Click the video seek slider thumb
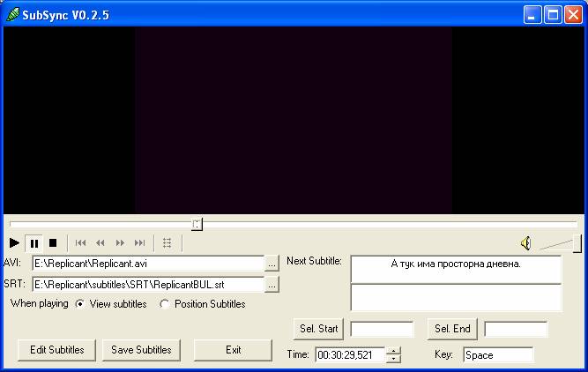The width and height of the screenshot is (588, 372). [x=197, y=224]
